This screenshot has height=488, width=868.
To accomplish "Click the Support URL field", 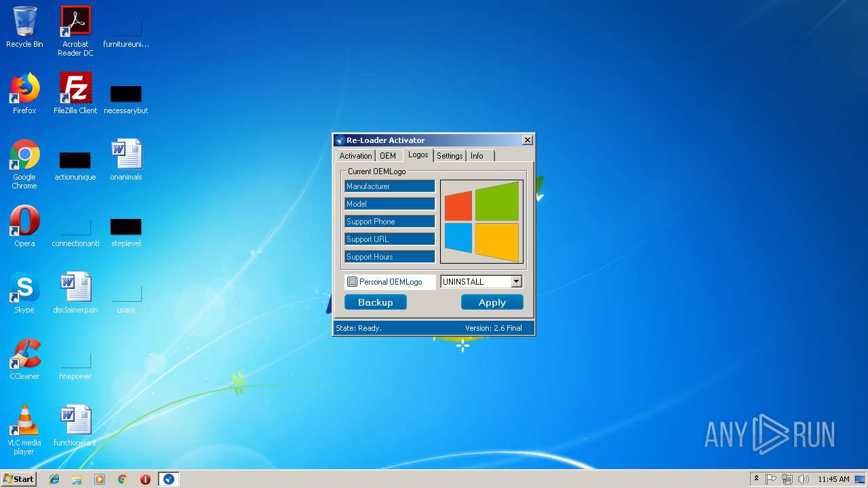I will coord(390,239).
